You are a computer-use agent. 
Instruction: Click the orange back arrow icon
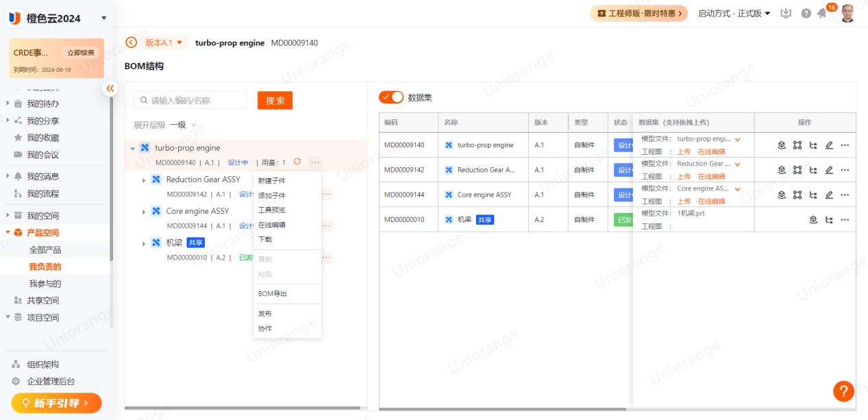pos(132,42)
